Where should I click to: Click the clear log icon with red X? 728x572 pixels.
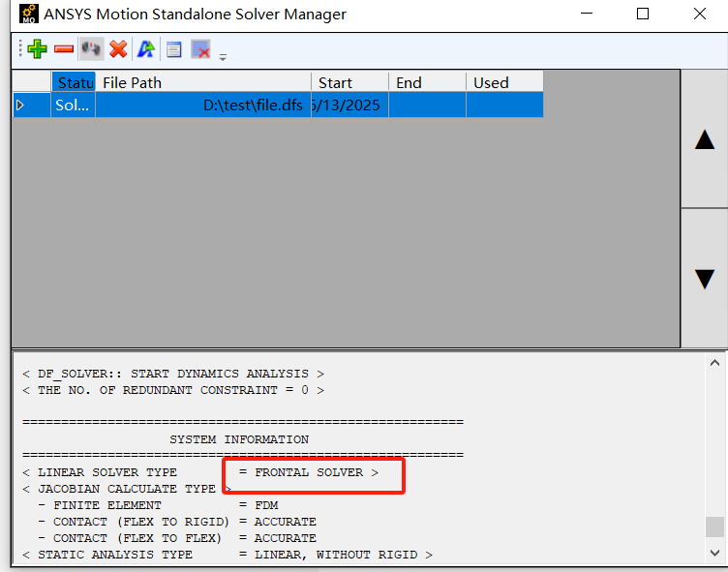200,49
